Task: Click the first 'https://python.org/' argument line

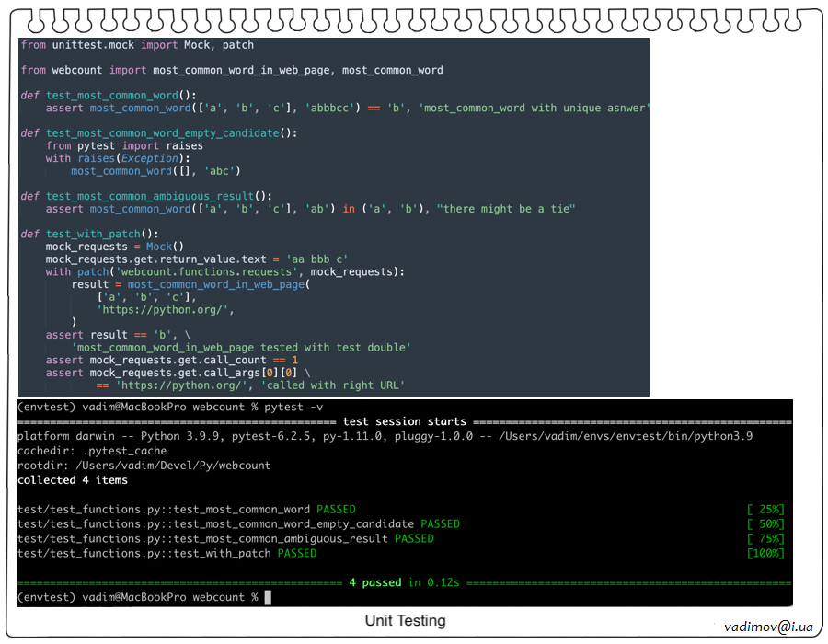Action: coord(166,310)
